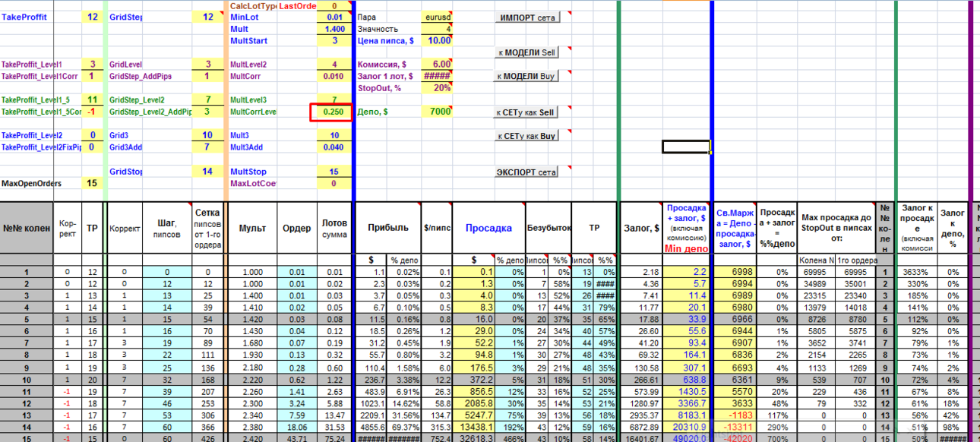Select the Mult value cell 1.400

334,29
